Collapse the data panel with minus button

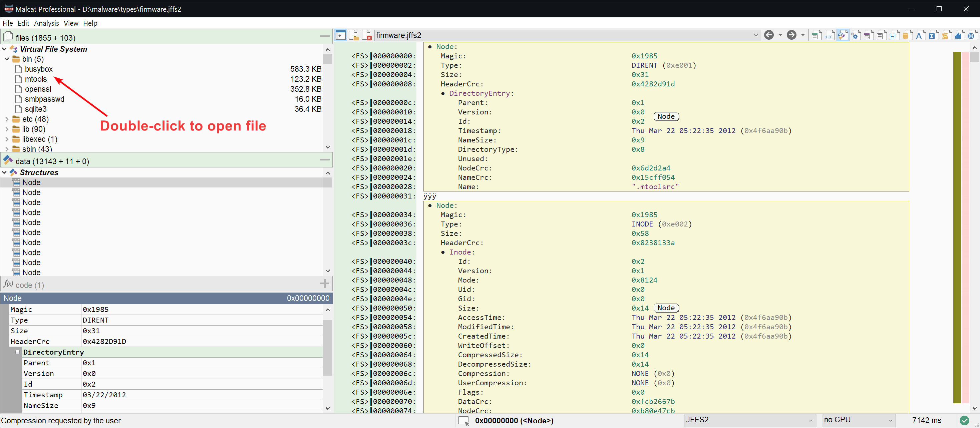pos(325,160)
